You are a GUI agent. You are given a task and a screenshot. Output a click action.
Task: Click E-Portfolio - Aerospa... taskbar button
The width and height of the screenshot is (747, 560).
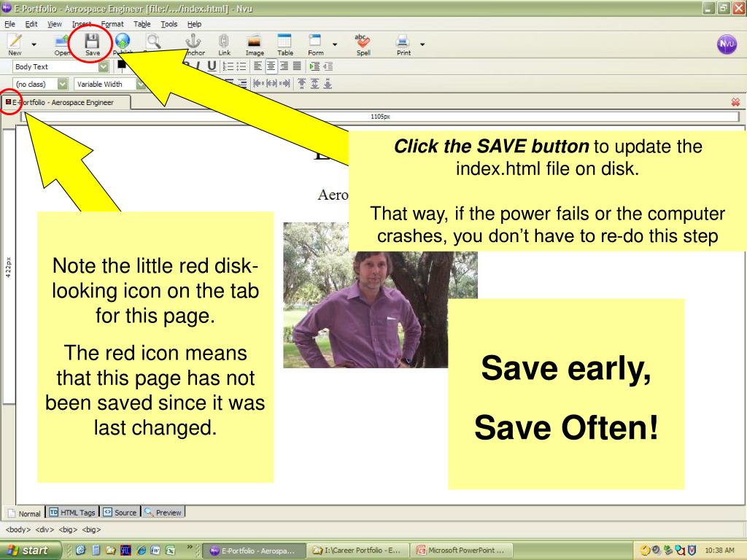pos(253,551)
